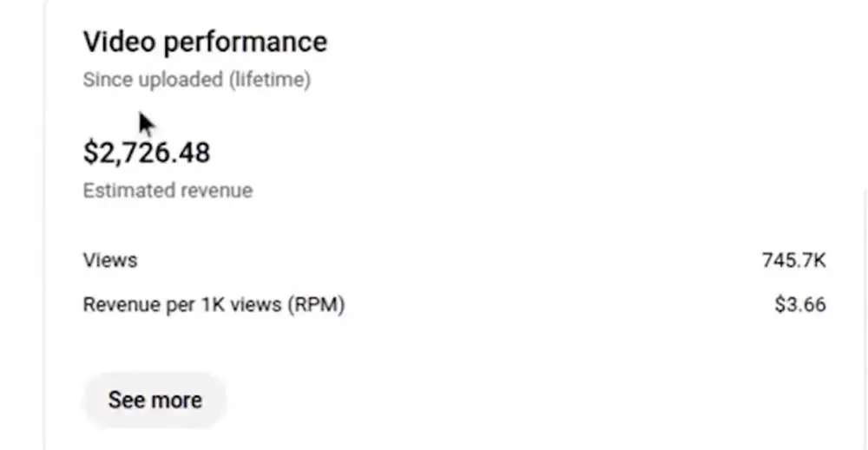Click the dollar sign of the $2,726.48 amount
This screenshot has height=450, width=868.
[x=89, y=153]
